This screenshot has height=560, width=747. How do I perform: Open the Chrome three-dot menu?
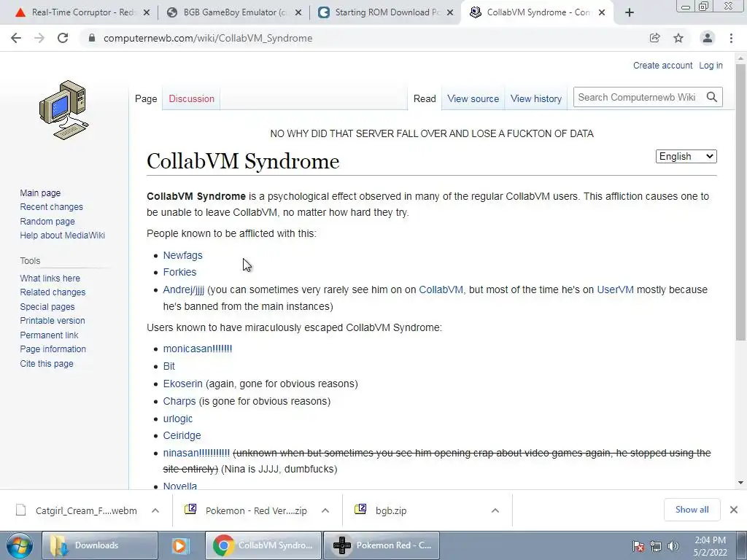click(x=731, y=38)
